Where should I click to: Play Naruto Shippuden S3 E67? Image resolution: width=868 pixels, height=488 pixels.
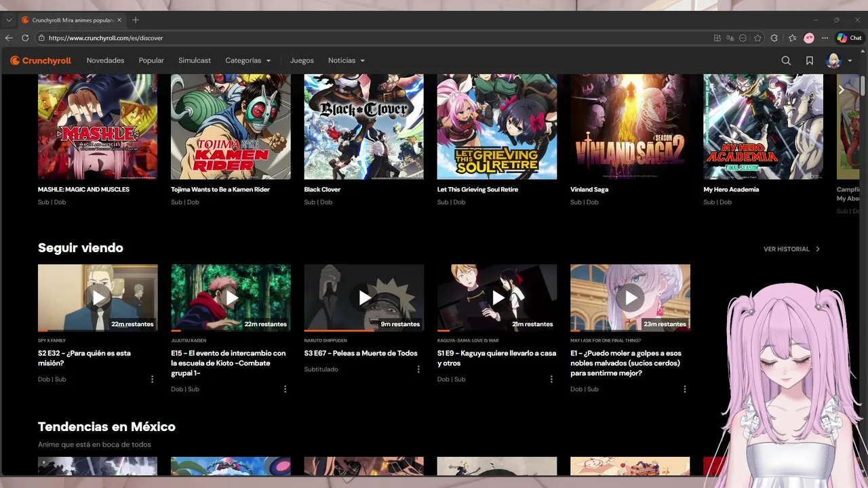[364, 298]
